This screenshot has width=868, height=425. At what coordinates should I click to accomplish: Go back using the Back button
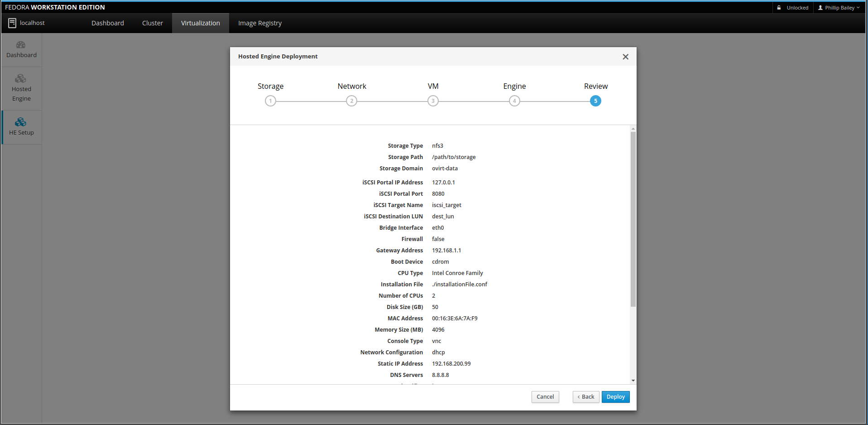pyautogui.click(x=586, y=397)
